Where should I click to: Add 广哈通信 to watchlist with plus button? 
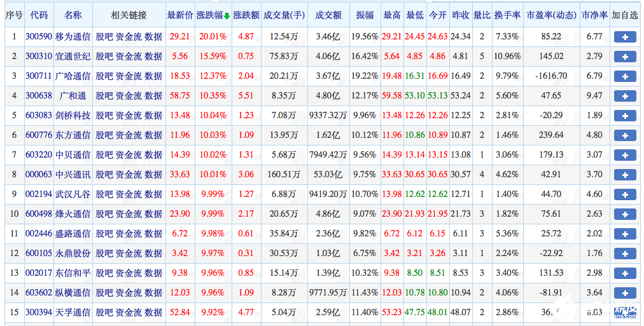pyautogui.click(x=625, y=76)
